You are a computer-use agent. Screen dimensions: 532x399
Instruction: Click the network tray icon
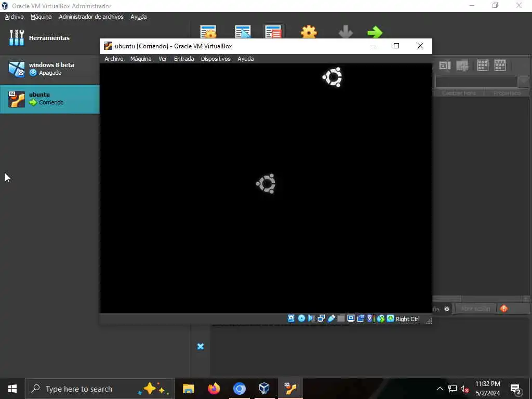point(453,389)
